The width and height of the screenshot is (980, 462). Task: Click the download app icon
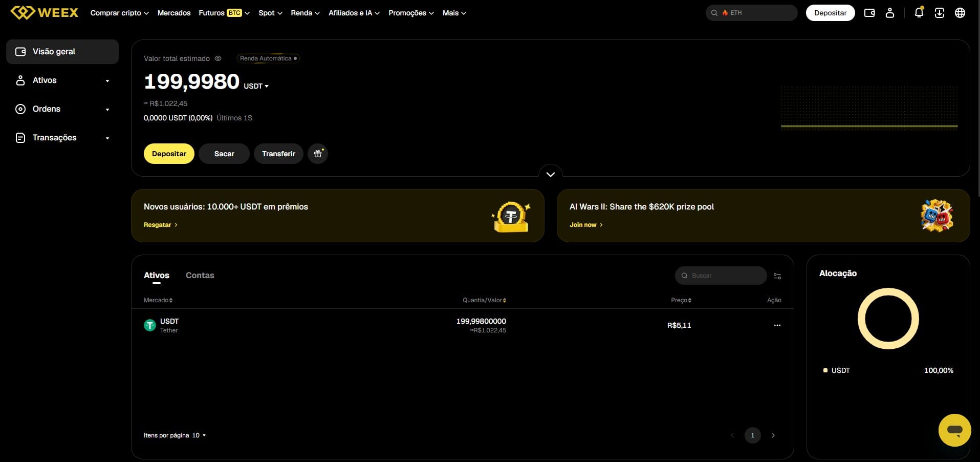point(940,13)
